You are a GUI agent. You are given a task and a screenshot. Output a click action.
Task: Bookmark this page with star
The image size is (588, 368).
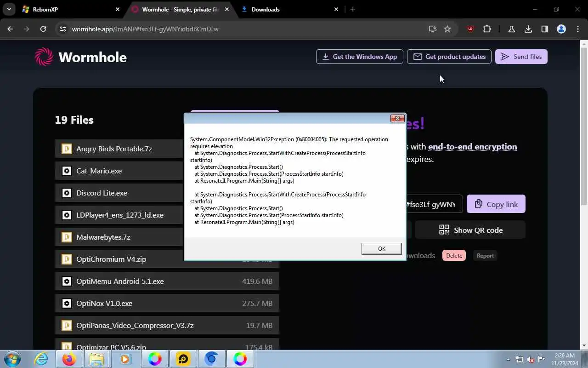tap(447, 29)
